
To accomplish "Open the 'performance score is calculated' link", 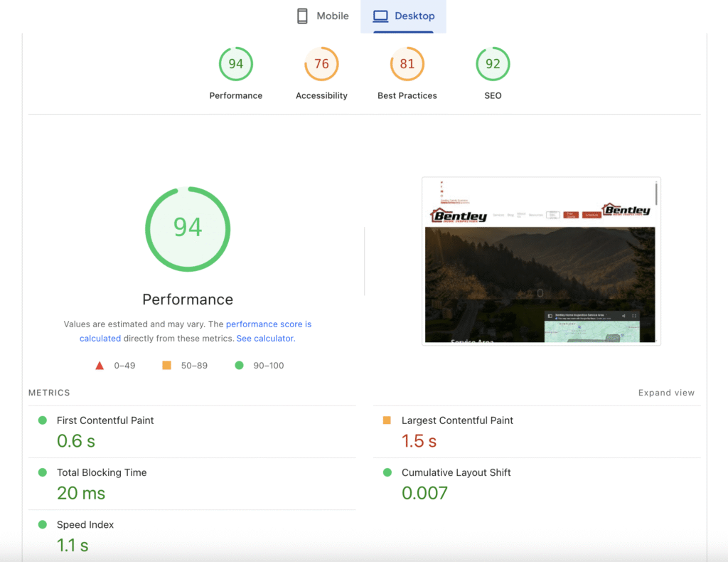I will pyautogui.click(x=196, y=332).
